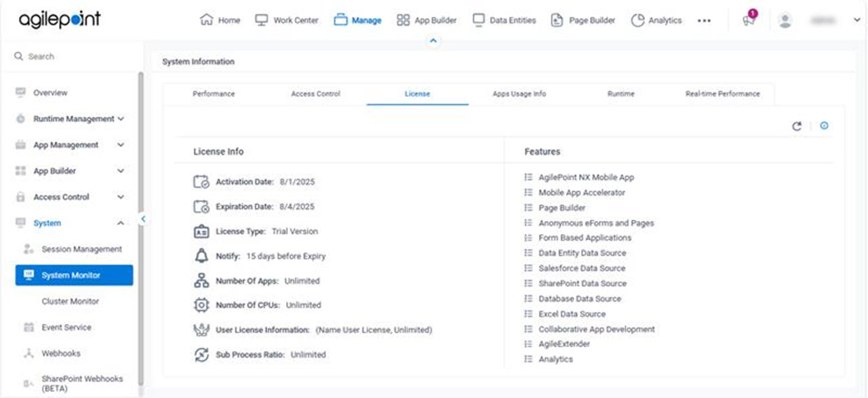Click the sidebar vertical scrollbar
Screen dimensions: 868x398
140,228
